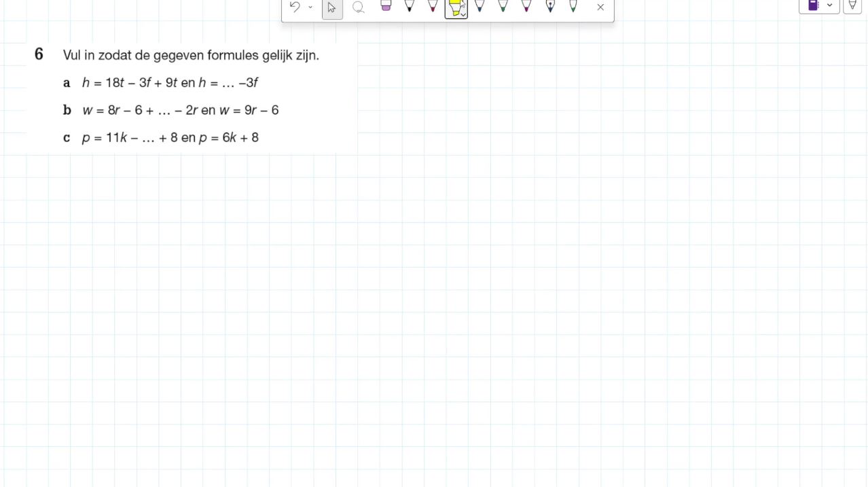Select the fountain pen tool
The height and width of the screenshot is (487, 868).
click(x=550, y=6)
